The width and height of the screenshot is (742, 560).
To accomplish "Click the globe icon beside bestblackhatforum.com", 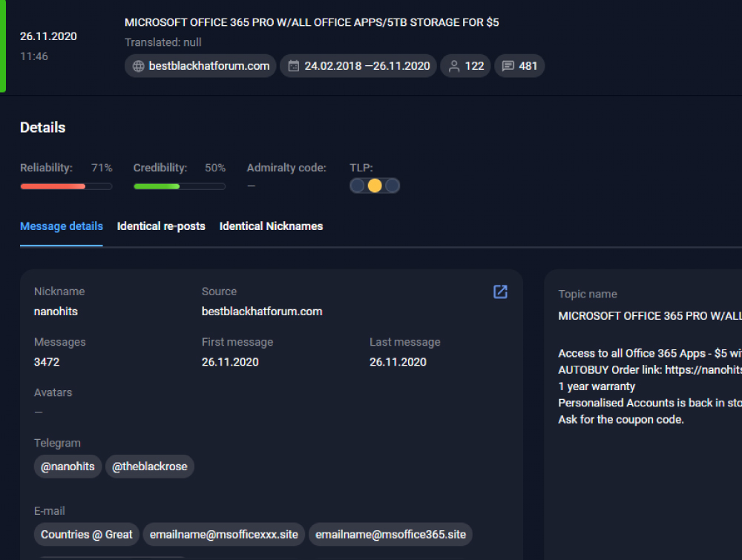I will [x=138, y=66].
